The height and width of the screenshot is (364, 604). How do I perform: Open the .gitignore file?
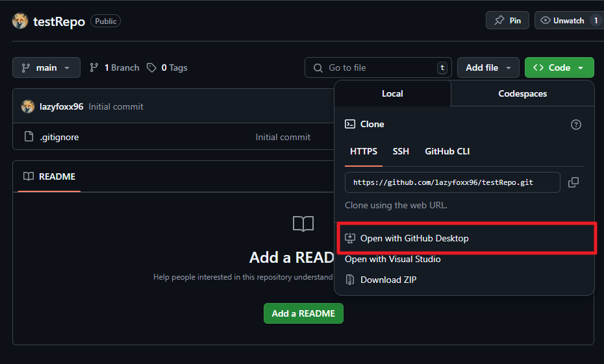(x=59, y=137)
